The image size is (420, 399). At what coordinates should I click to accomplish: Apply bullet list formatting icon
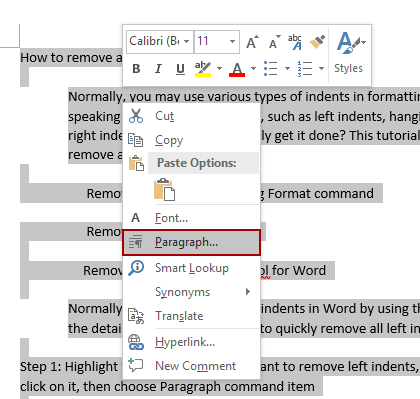tap(271, 69)
